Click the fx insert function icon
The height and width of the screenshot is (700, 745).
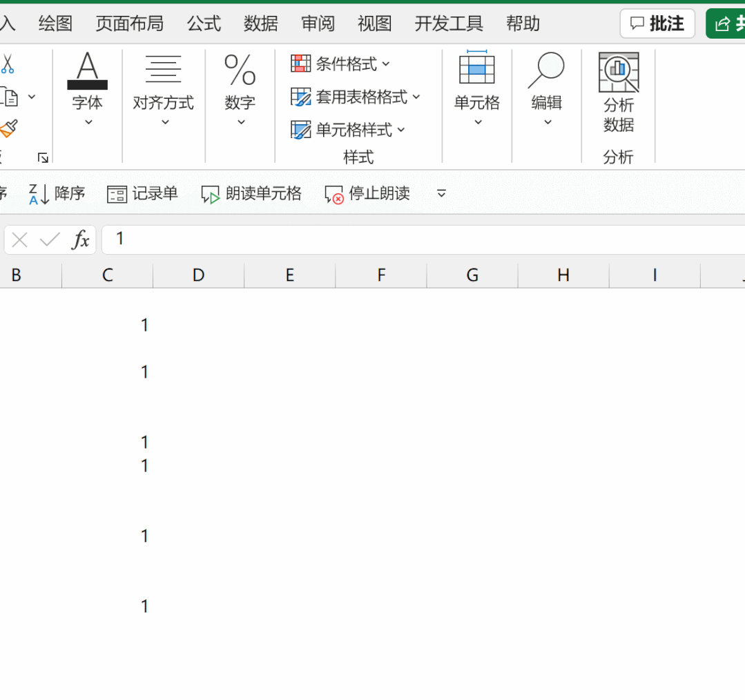click(80, 240)
